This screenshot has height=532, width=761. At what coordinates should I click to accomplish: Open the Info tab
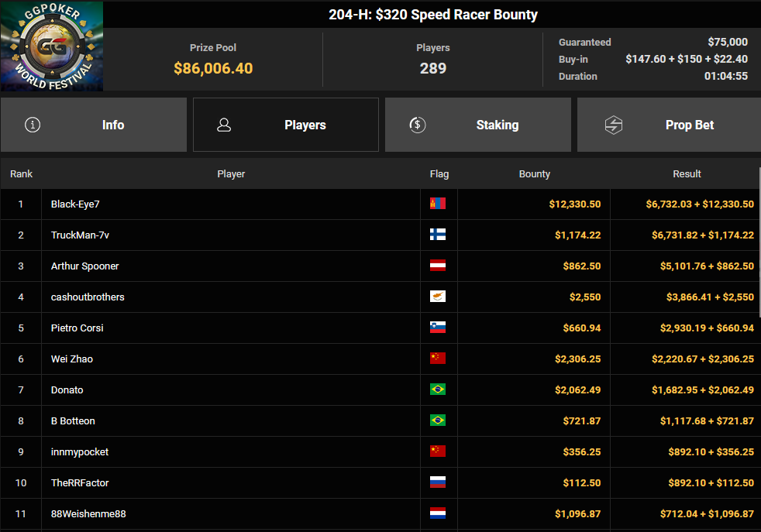(x=94, y=125)
